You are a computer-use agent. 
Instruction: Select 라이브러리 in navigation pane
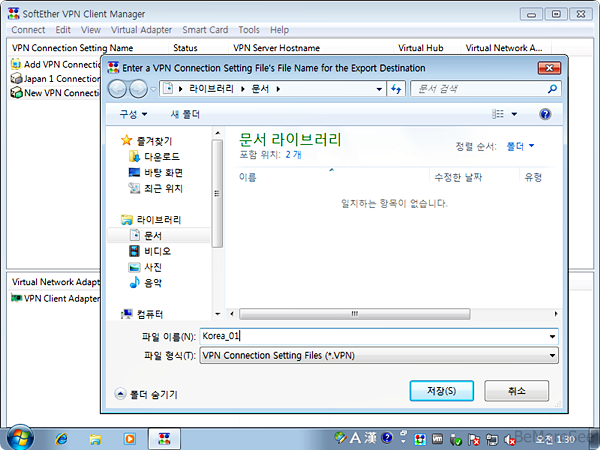[151, 220]
